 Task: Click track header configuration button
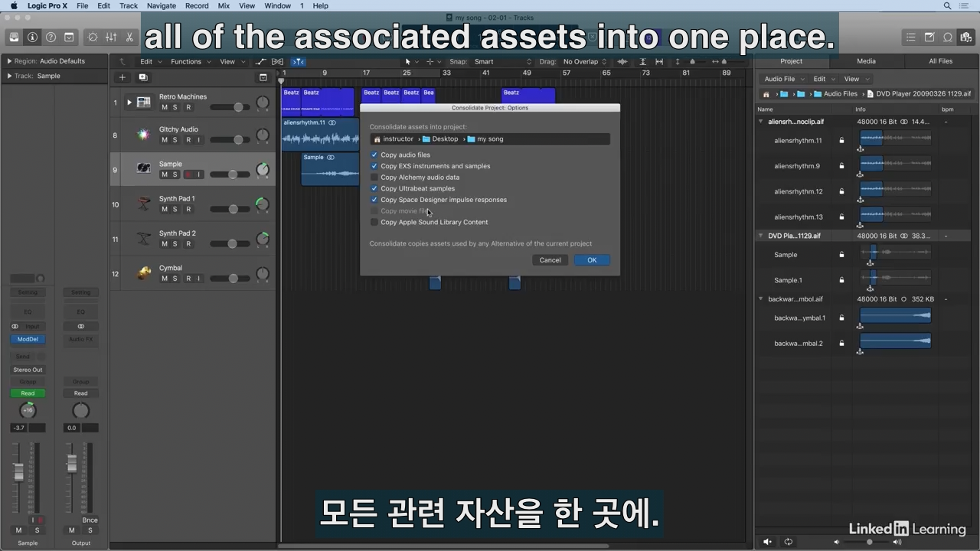click(x=263, y=77)
